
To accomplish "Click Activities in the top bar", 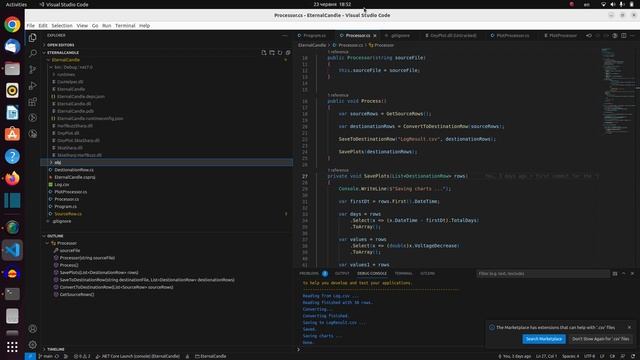I will coord(16,4).
